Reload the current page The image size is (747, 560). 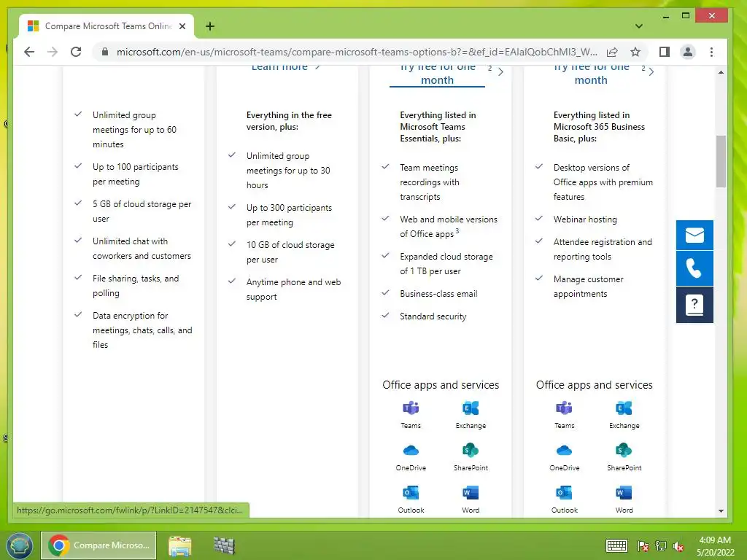coord(76,52)
